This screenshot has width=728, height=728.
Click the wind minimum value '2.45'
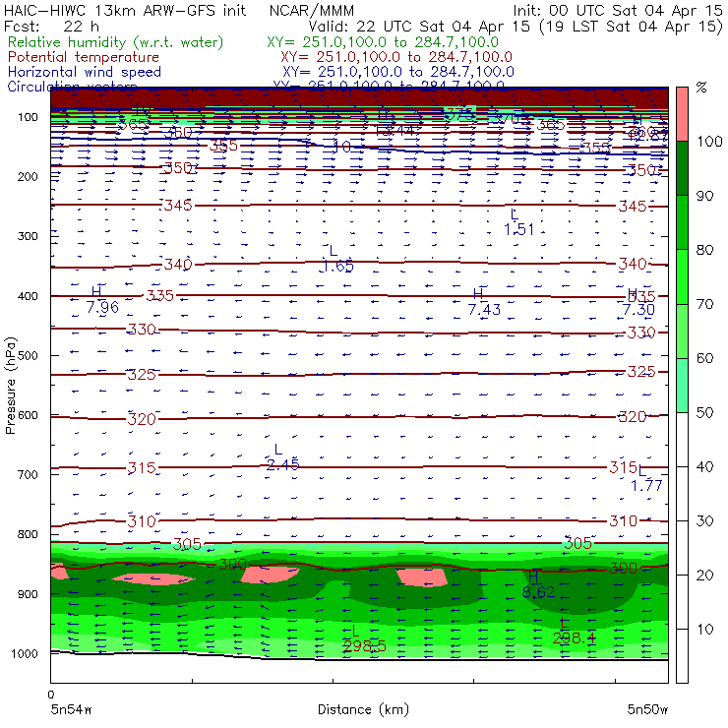282,464
